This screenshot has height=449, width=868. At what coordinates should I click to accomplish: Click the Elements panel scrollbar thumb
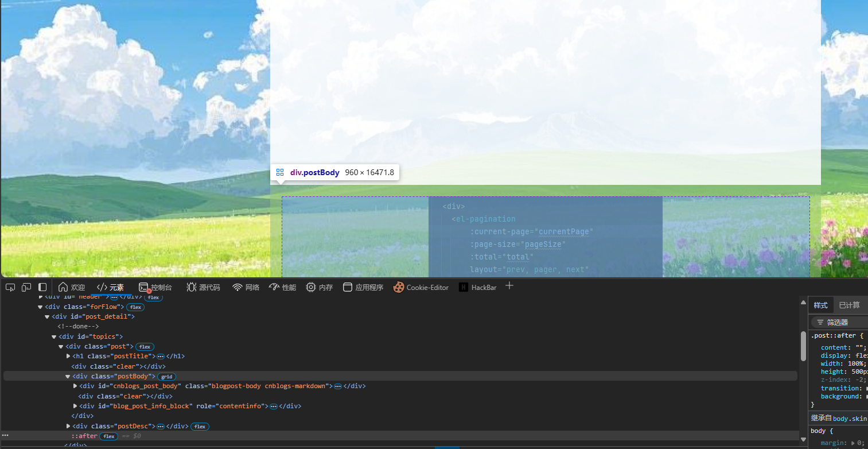[803, 346]
